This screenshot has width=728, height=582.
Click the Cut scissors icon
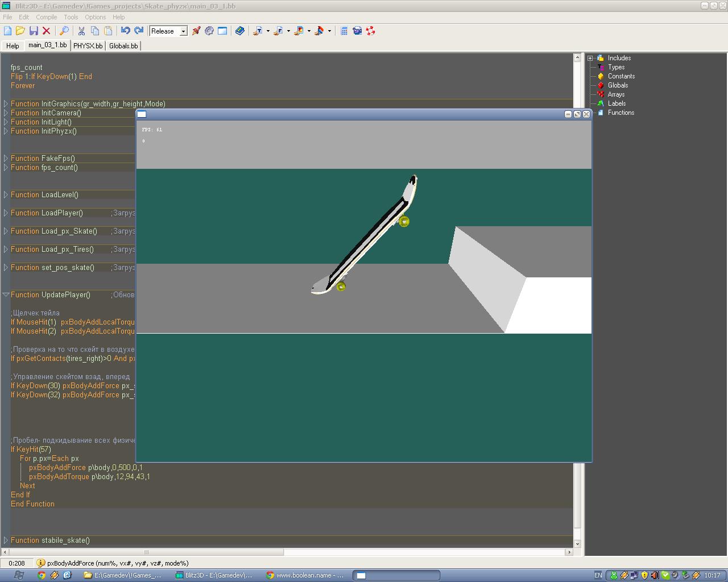tap(81, 31)
